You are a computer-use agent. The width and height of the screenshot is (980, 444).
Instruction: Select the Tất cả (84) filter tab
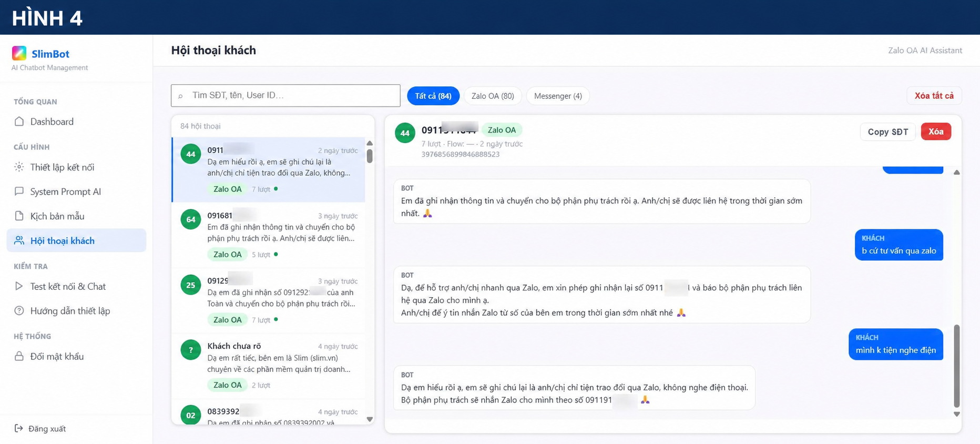point(433,96)
